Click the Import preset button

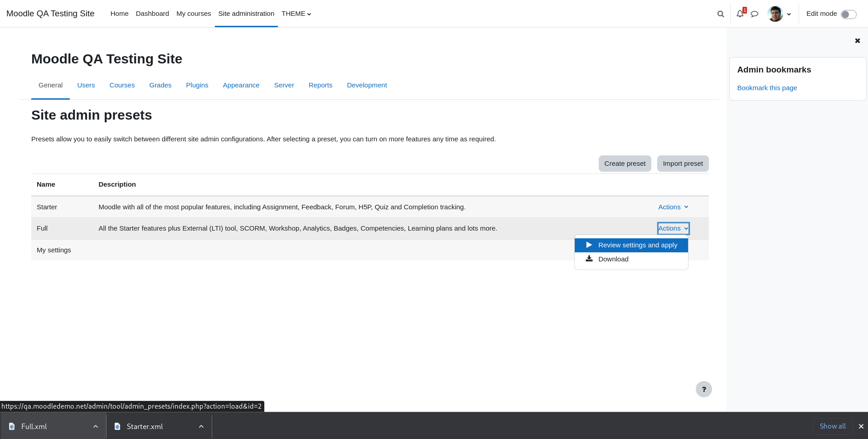[683, 164]
